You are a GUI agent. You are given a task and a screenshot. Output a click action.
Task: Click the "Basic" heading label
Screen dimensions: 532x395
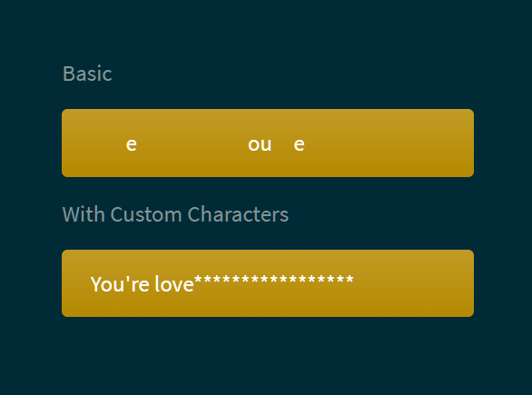[87, 74]
